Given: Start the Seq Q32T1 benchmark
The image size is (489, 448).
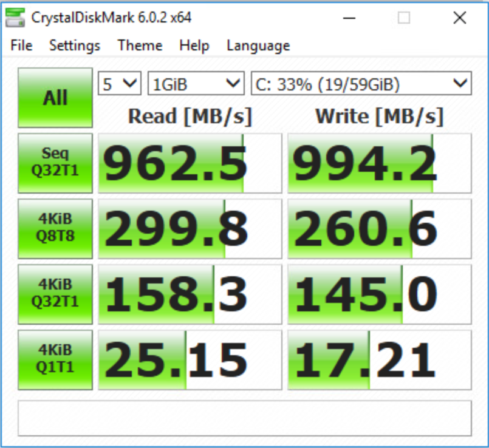Looking at the screenshot, I should coord(55,163).
